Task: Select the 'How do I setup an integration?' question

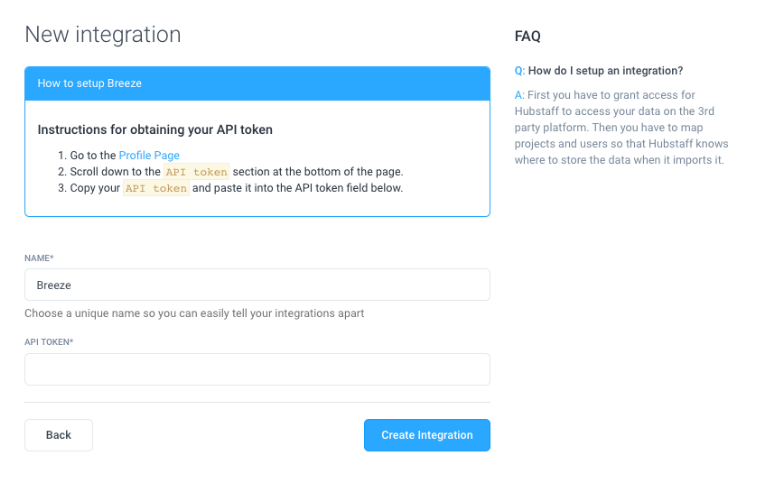Action: tap(605, 71)
